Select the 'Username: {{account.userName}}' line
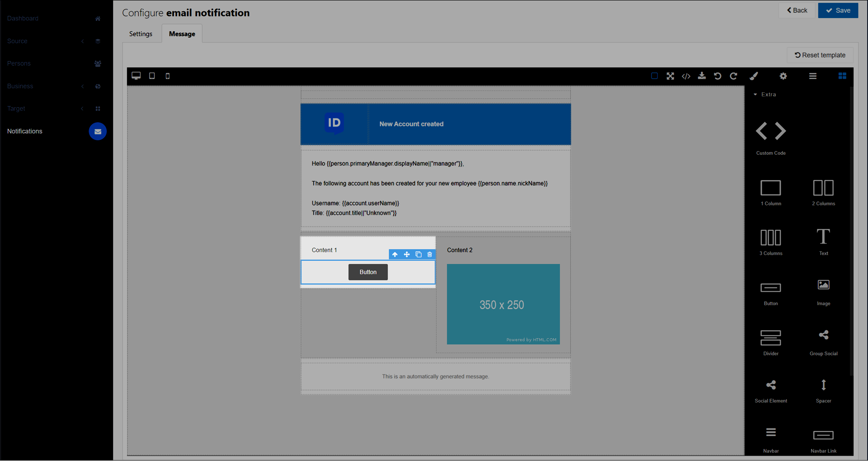868x461 pixels. coord(355,204)
